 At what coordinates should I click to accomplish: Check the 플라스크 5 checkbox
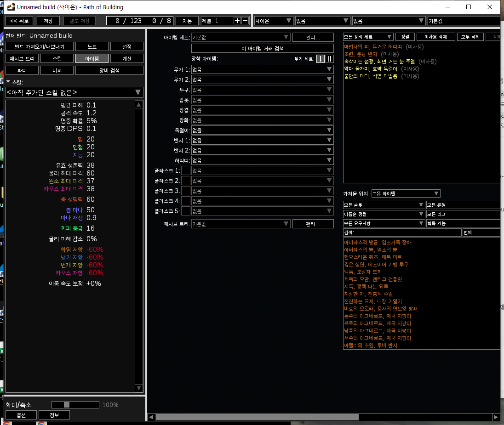[x=186, y=211]
